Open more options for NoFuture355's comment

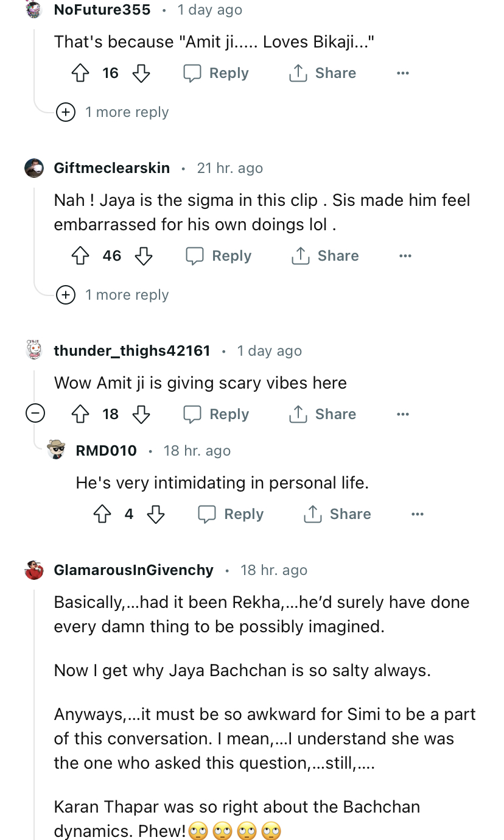[x=402, y=74]
